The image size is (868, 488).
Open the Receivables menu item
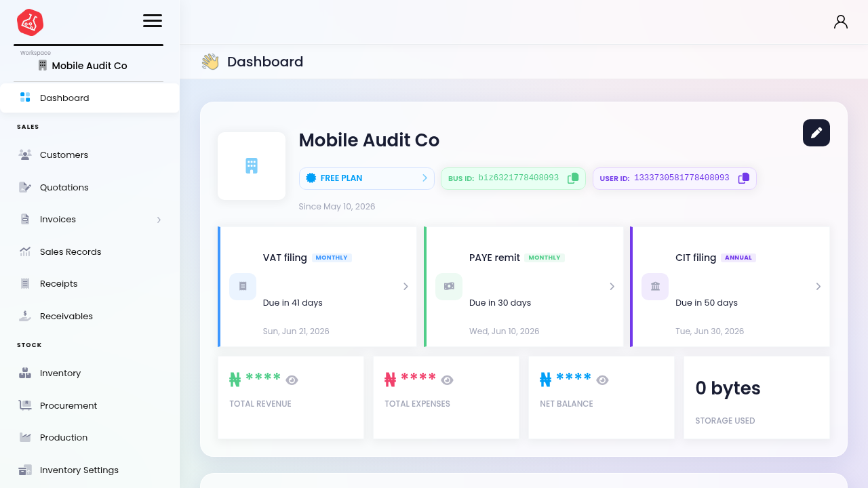point(90,316)
